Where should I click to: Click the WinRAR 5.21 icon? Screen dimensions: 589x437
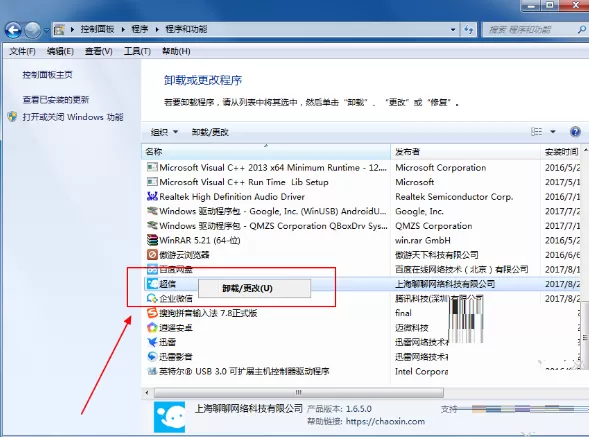pos(152,240)
